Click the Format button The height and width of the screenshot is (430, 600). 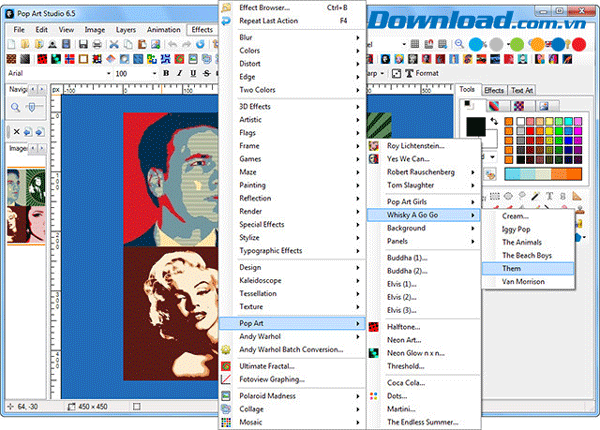click(x=428, y=73)
